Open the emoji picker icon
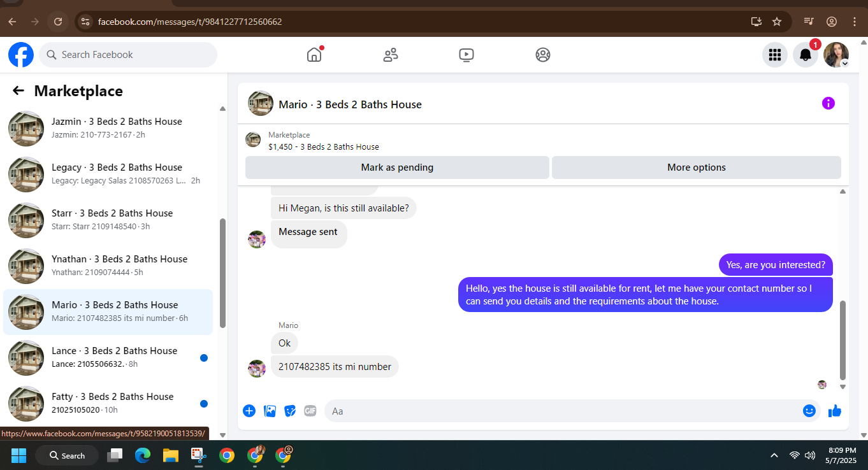The image size is (868, 470). click(809, 411)
